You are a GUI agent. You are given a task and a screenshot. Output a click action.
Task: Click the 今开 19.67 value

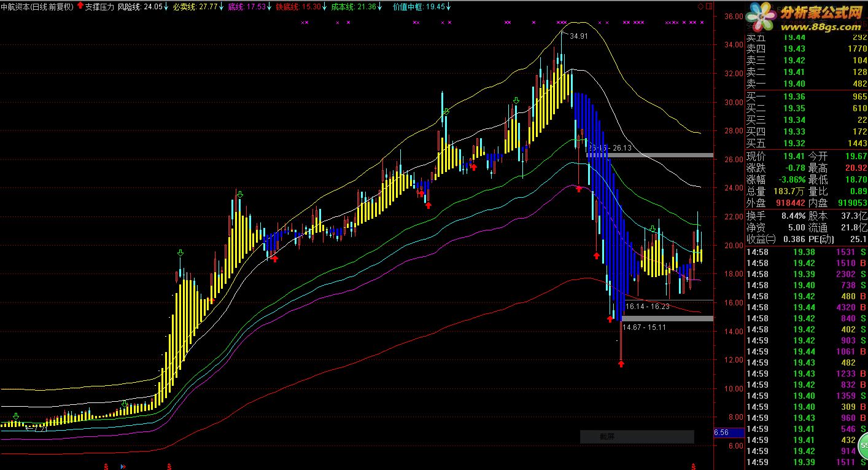tap(856, 156)
